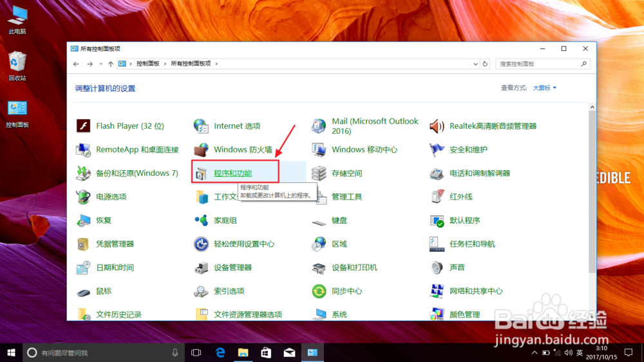Image resolution: width=644 pixels, height=362 pixels.
Task: Open the 设备和打印机 icon
Action: 319,267
